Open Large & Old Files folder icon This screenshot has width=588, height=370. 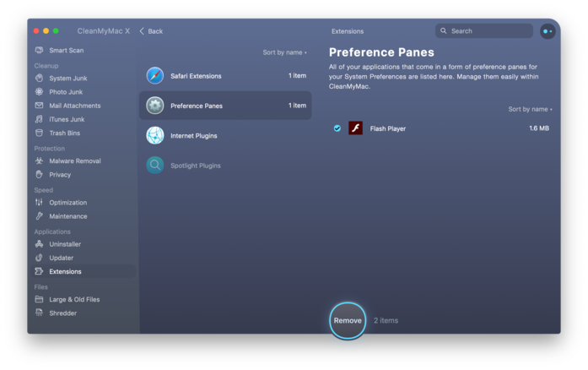click(x=39, y=299)
